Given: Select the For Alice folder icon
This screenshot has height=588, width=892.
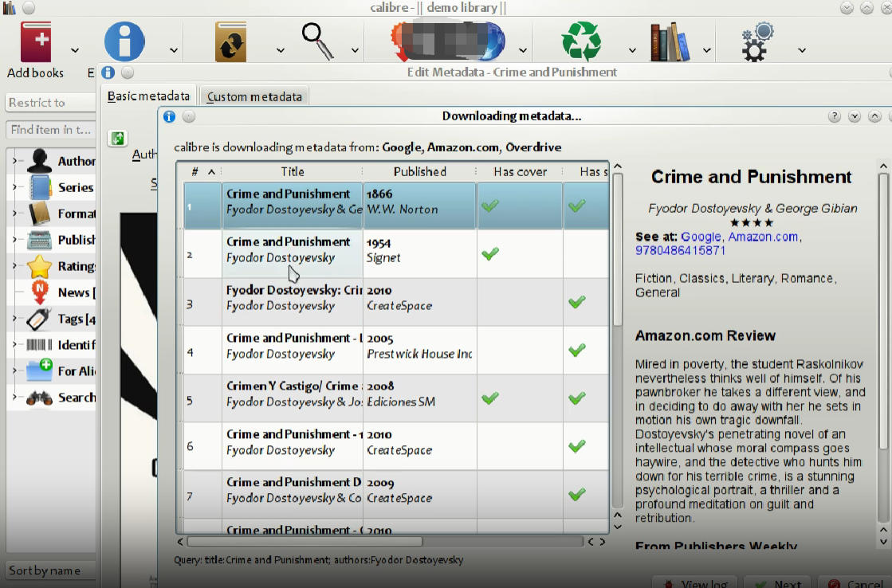Looking at the screenshot, I should 39,370.
